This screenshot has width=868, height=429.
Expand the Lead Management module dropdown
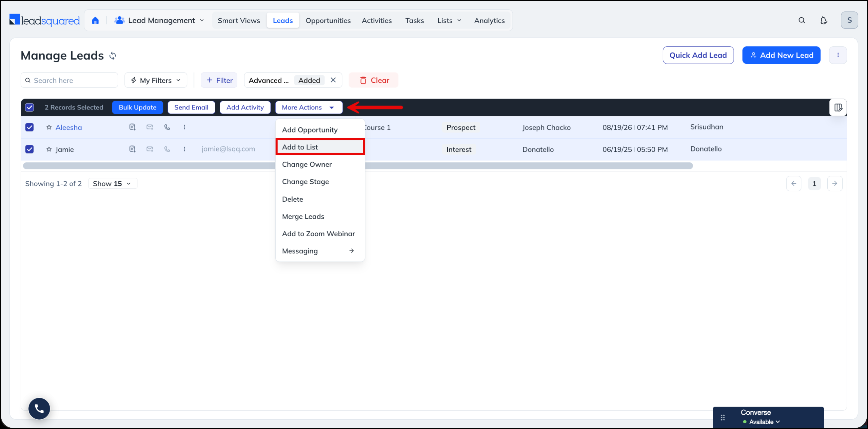click(x=159, y=21)
